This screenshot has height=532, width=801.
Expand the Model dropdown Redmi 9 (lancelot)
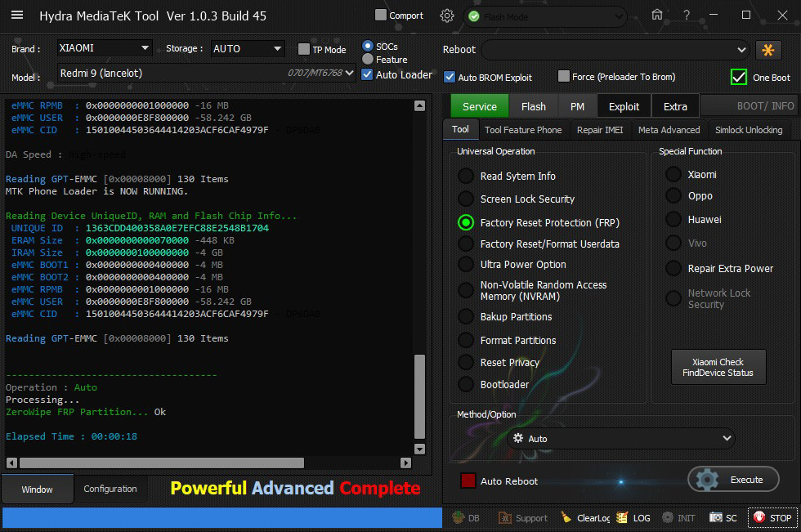point(206,73)
